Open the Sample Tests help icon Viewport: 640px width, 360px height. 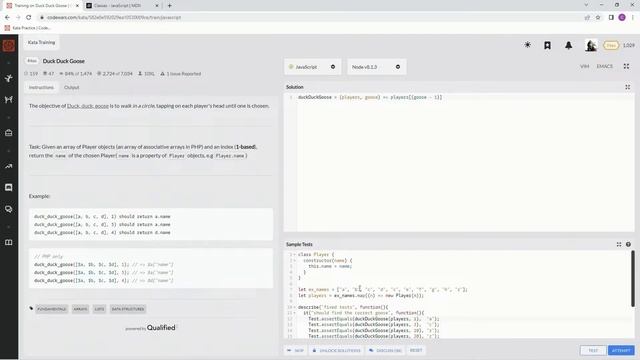coord(628,244)
